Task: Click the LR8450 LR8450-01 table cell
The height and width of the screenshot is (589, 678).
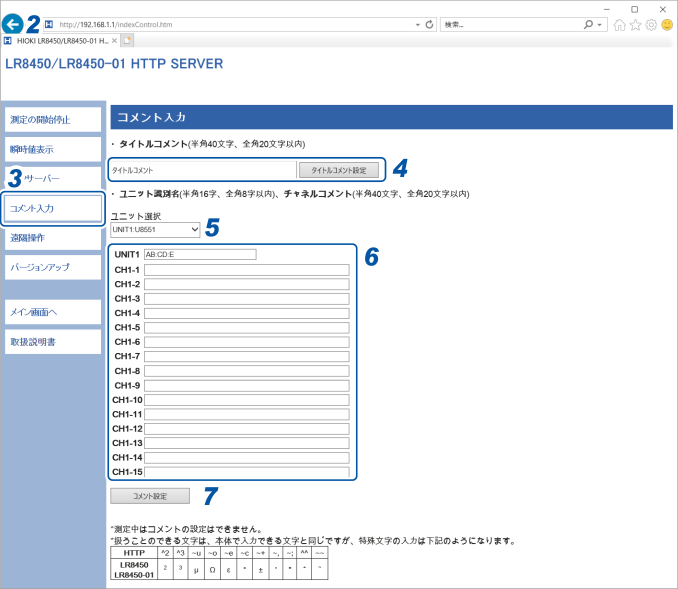Action: click(x=134, y=570)
